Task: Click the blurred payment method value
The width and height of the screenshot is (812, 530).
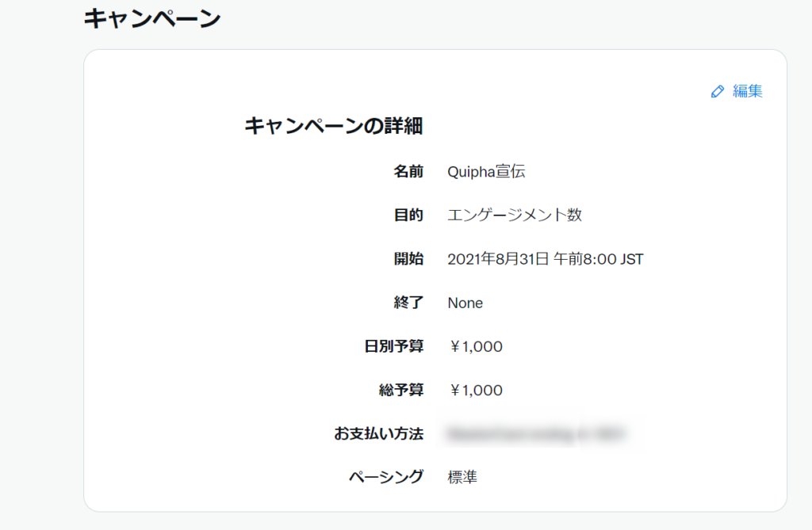Action: 537,433
